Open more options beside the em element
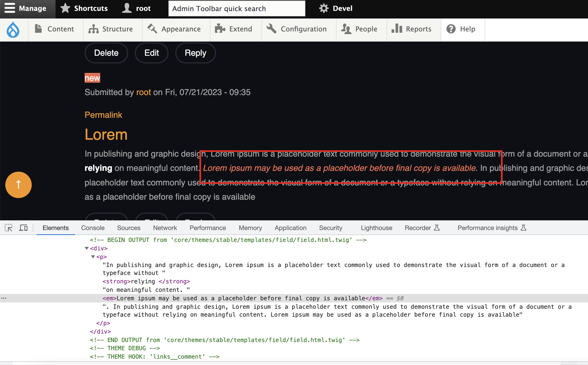 [4, 298]
